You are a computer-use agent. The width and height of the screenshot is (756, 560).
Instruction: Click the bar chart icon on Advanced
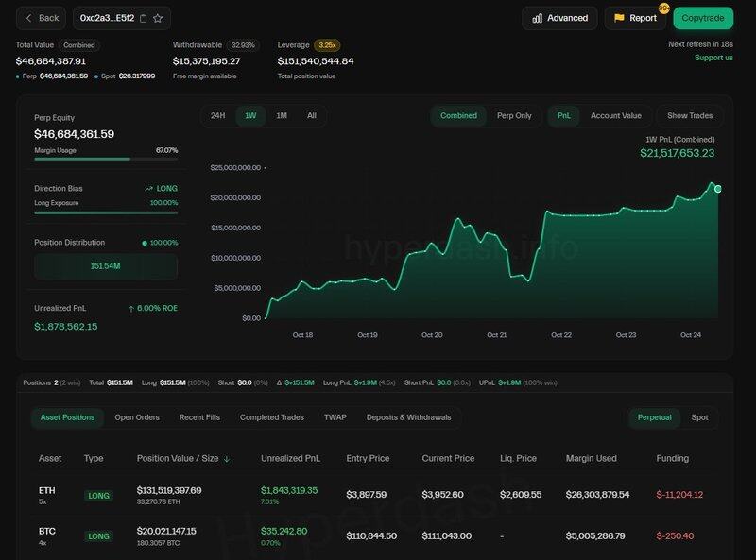[537, 18]
